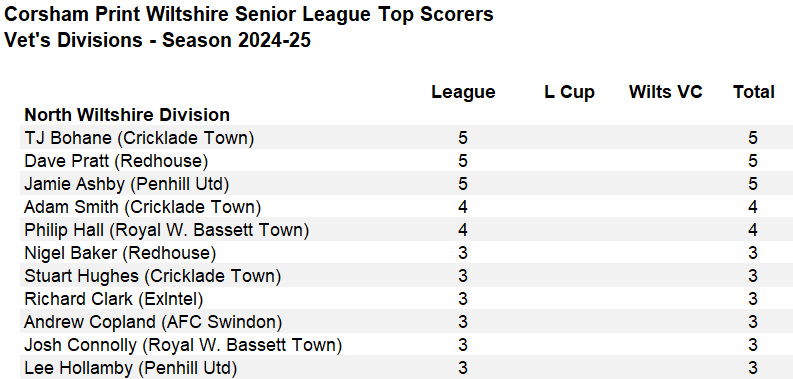Click Lee Hollamby (Penhill Utd) row
This screenshot has height=379, width=793.
396,368
